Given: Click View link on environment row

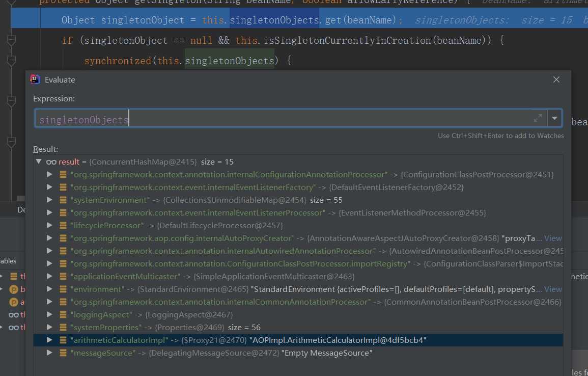Looking at the screenshot, I should [x=553, y=289].
